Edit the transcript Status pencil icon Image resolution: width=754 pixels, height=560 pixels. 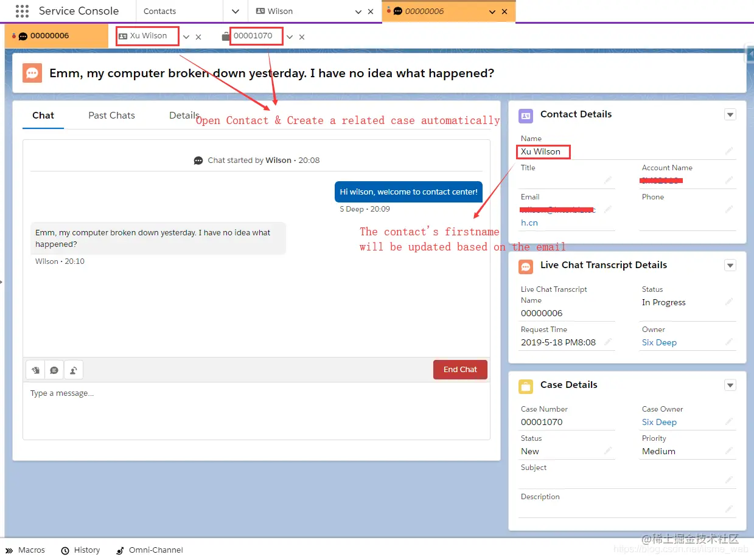728,302
